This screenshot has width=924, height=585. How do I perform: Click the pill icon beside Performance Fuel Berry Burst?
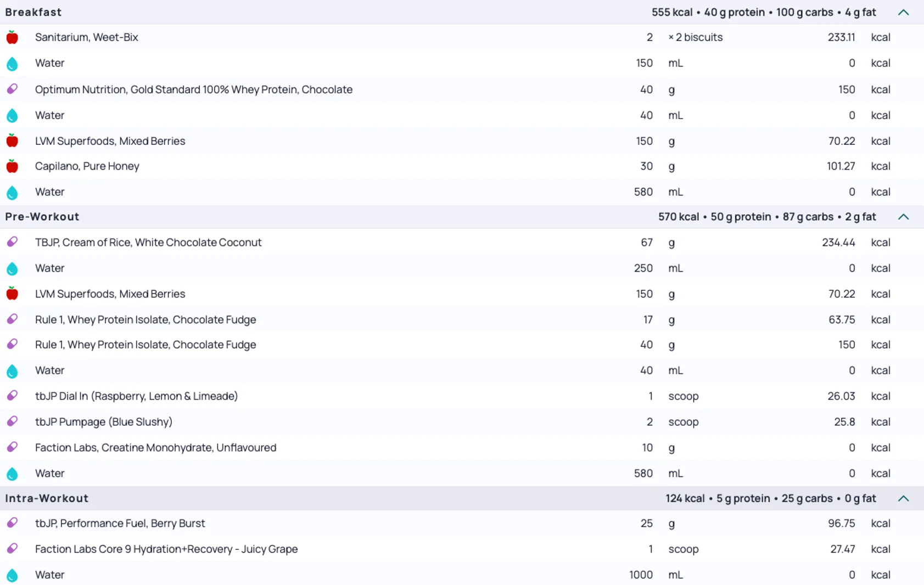point(12,523)
